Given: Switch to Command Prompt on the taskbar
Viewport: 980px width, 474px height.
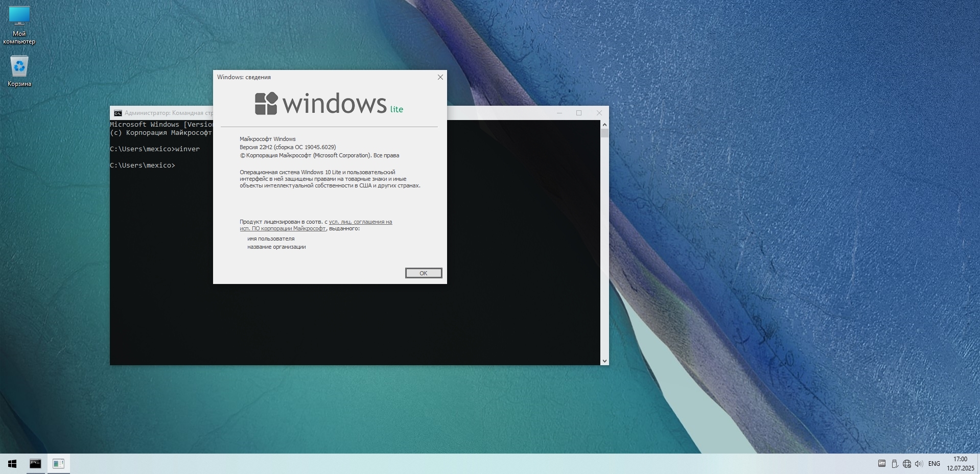Looking at the screenshot, I should pos(35,464).
